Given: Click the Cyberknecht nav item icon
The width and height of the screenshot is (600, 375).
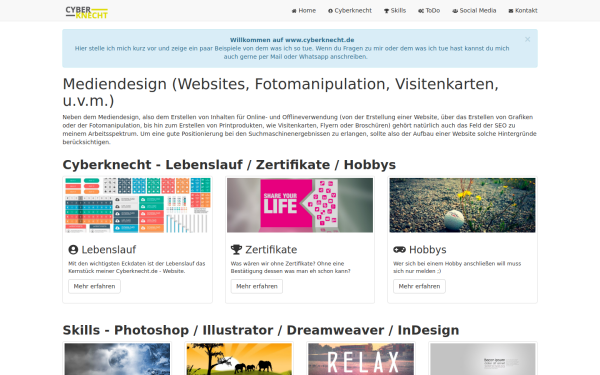Looking at the screenshot, I should [x=330, y=11].
